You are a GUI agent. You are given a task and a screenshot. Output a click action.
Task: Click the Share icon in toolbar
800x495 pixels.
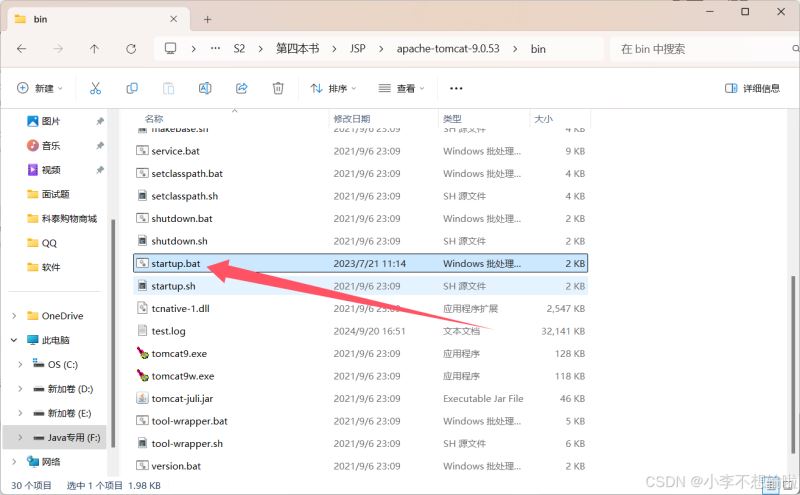(x=241, y=88)
